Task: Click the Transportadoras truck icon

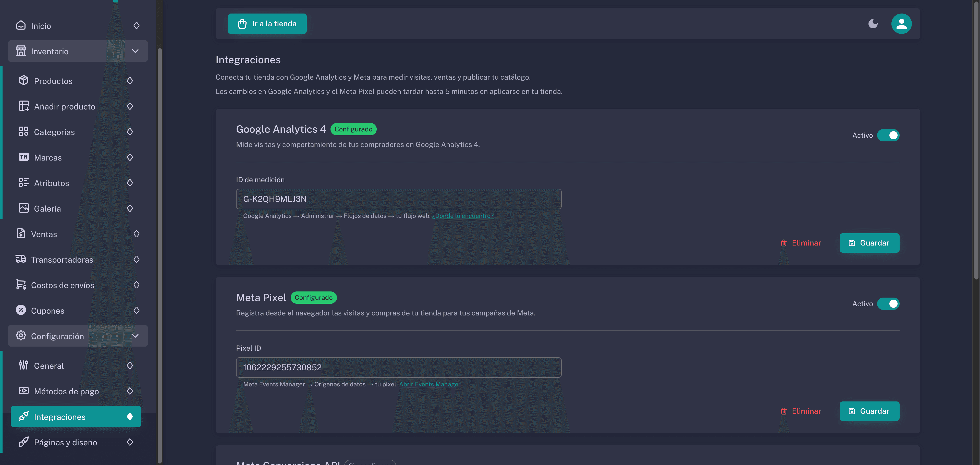Action: (21, 259)
